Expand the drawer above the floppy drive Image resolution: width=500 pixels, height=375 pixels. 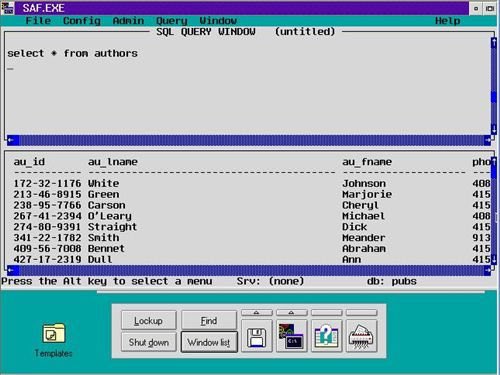click(257, 313)
